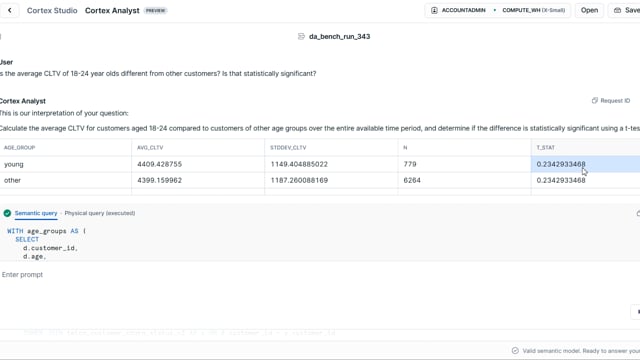Sort by AGE_GROUP column header
This screenshot has height=360, width=640.
click(x=19, y=147)
